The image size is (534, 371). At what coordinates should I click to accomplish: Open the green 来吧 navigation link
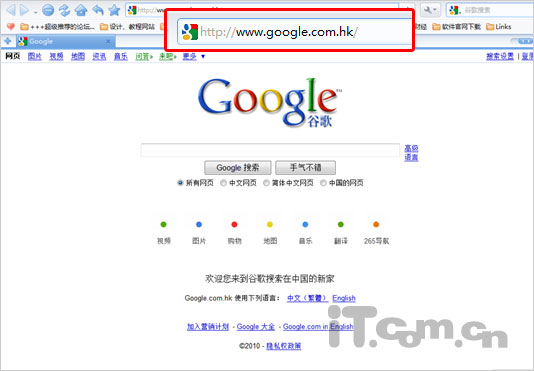(168, 56)
